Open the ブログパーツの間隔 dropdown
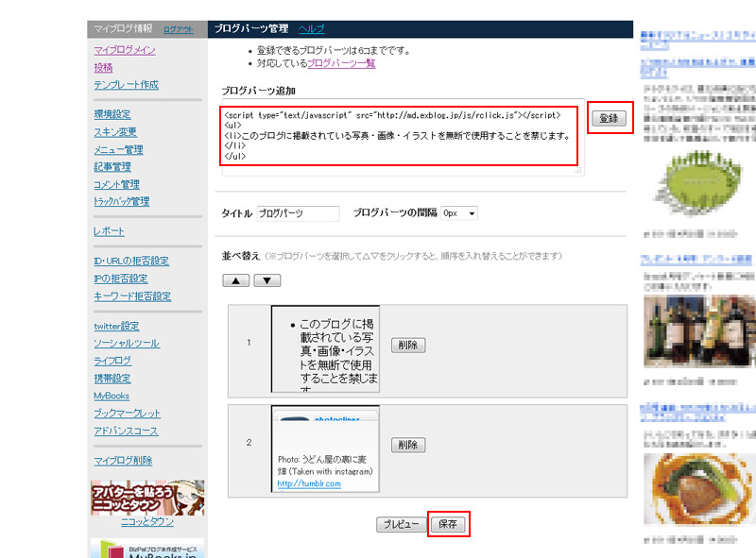This screenshot has width=756, height=558. pos(459,213)
